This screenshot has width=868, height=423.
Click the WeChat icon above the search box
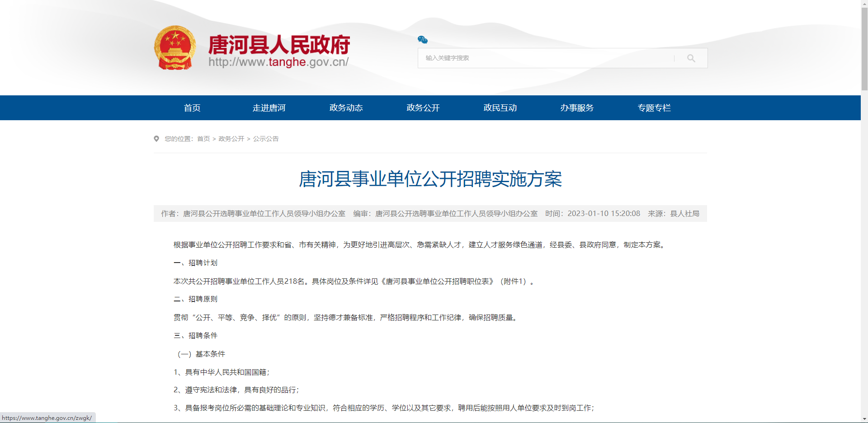coord(423,40)
